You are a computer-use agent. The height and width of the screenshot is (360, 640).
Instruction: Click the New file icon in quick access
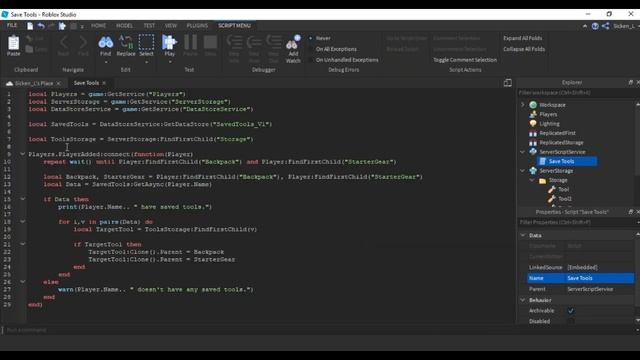[x=30, y=26]
